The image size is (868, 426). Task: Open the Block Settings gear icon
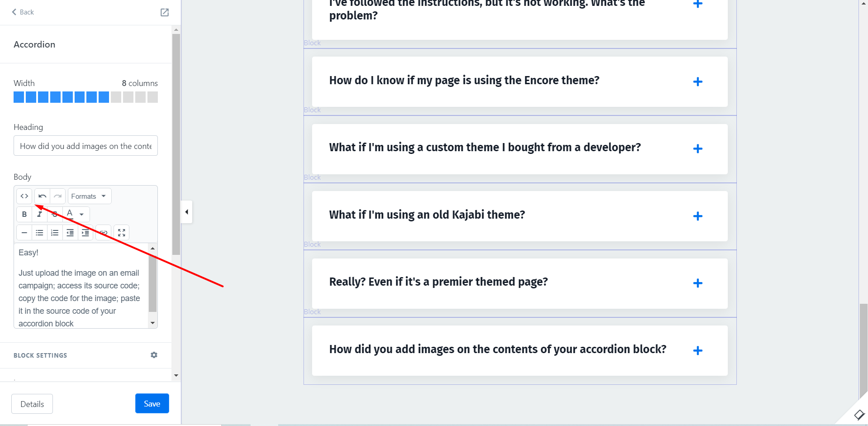pyautogui.click(x=154, y=355)
